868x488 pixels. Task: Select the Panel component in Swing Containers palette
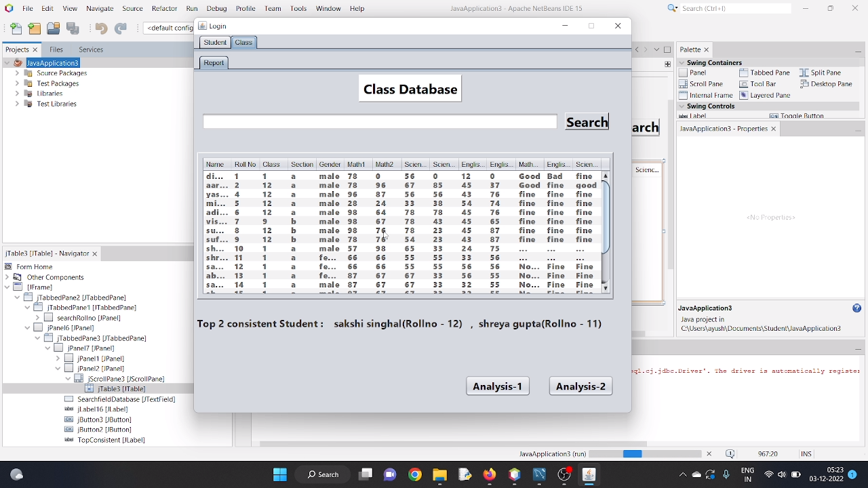pos(697,73)
